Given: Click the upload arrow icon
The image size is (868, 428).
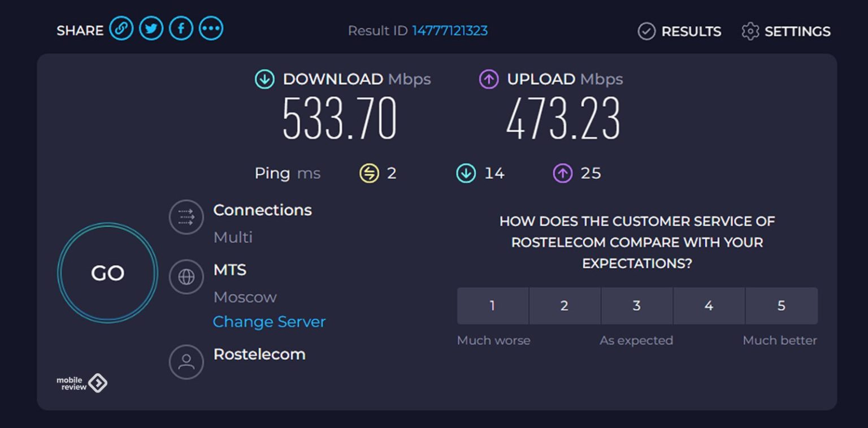Looking at the screenshot, I should pos(489,80).
